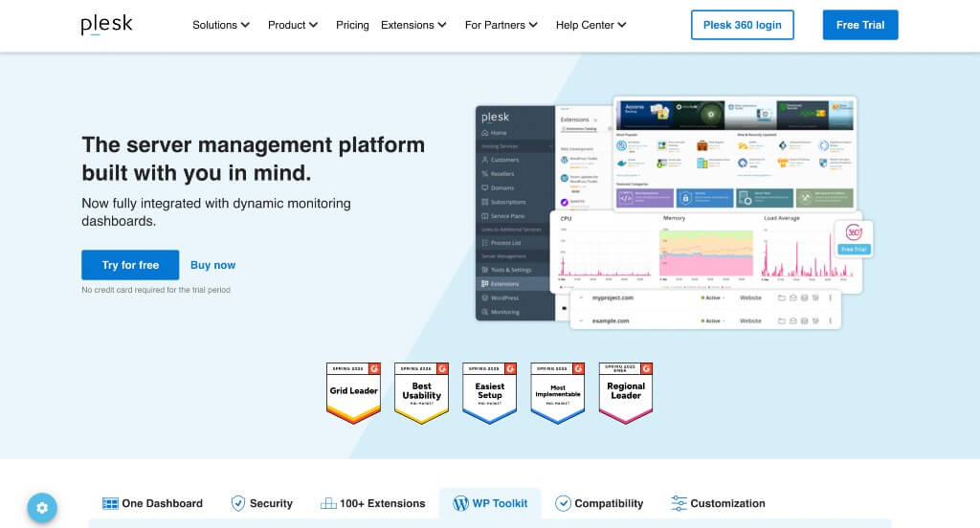The height and width of the screenshot is (528, 980).
Task: Click the 'No credit card required' note
Action: pyautogui.click(x=156, y=290)
